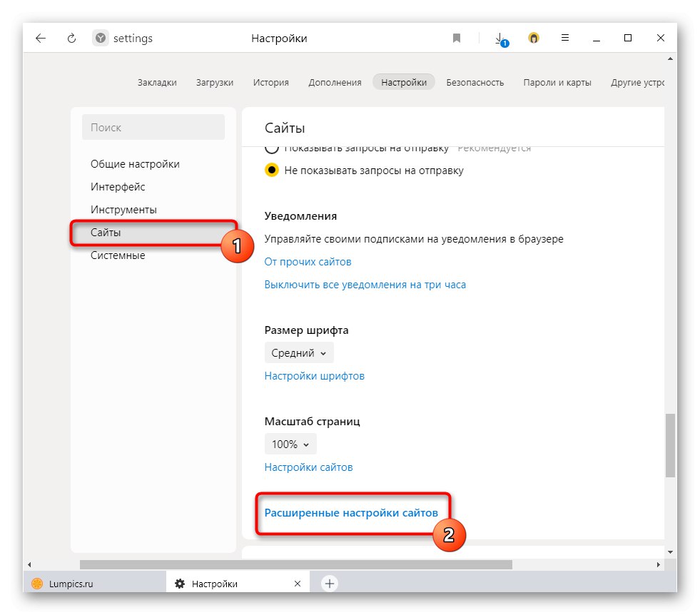Click the gear icon on Настройки tab
The height and width of the screenshot is (615, 700).
[x=180, y=584]
